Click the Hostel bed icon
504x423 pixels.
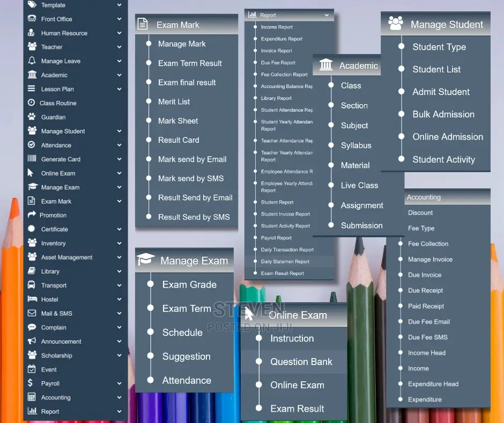click(32, 299)
